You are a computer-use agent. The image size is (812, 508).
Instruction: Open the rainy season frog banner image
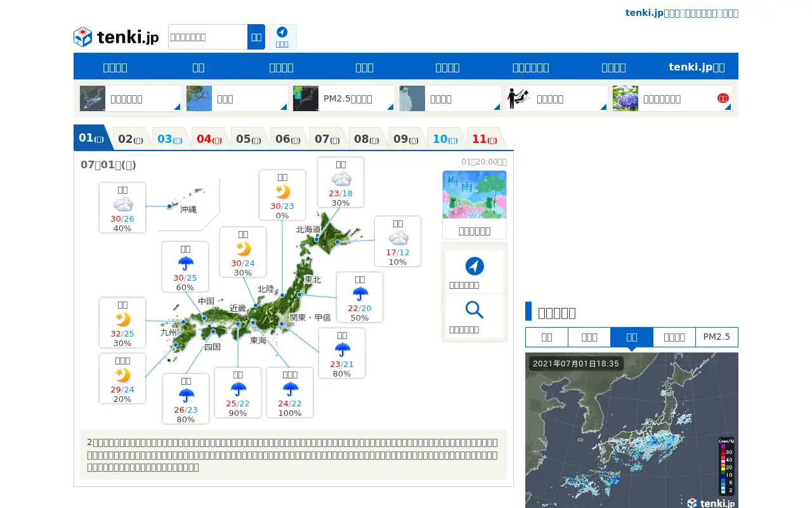pyautogui.click(x=475, y=194)
